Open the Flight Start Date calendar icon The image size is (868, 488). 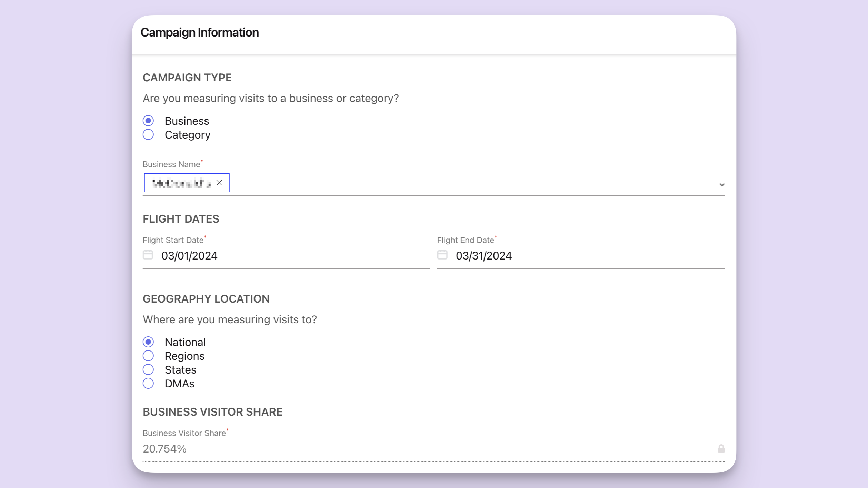click(148, 255)
